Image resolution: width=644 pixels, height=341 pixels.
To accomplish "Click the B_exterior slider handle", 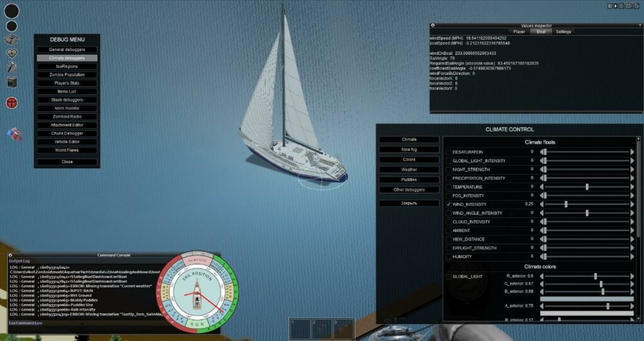I will pyautogui.click(x=603, y=291).
